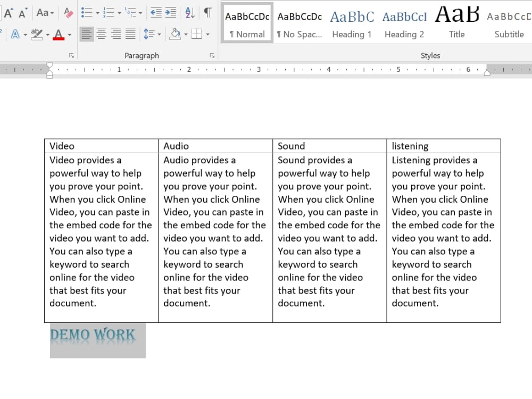532x399 pixels.
Task: Click text 'Listening provides a' in table
Action: point(435,160)
